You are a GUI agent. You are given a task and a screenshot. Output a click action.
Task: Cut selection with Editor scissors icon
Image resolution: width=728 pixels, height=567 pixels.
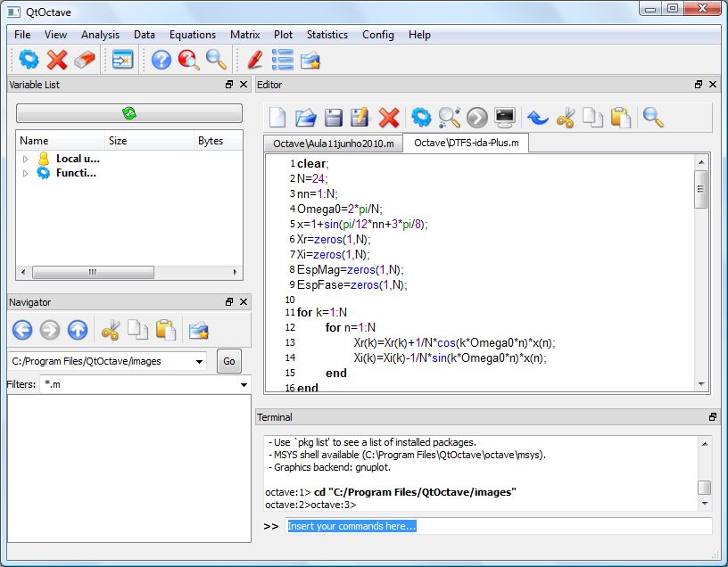tap(566, 118)
